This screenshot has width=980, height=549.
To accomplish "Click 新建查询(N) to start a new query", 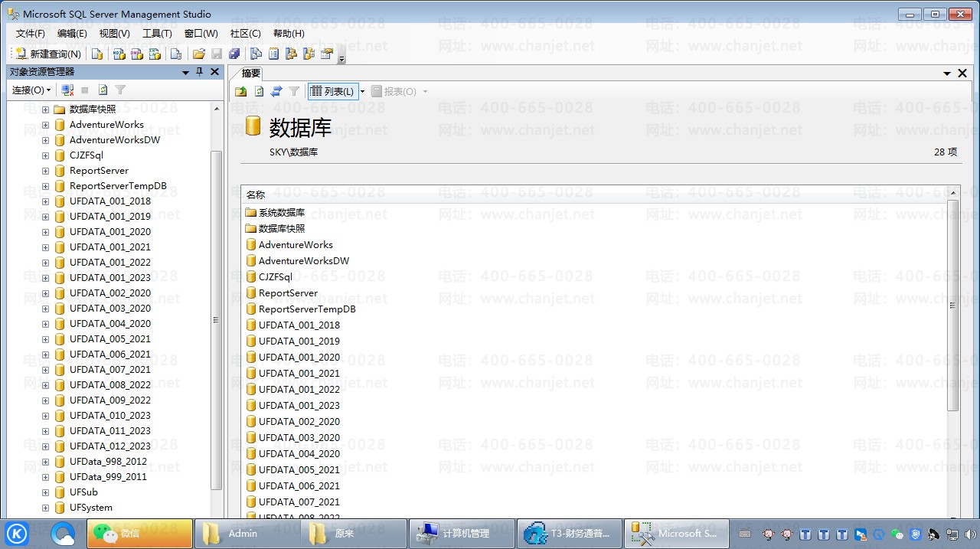I will [48, 54].
